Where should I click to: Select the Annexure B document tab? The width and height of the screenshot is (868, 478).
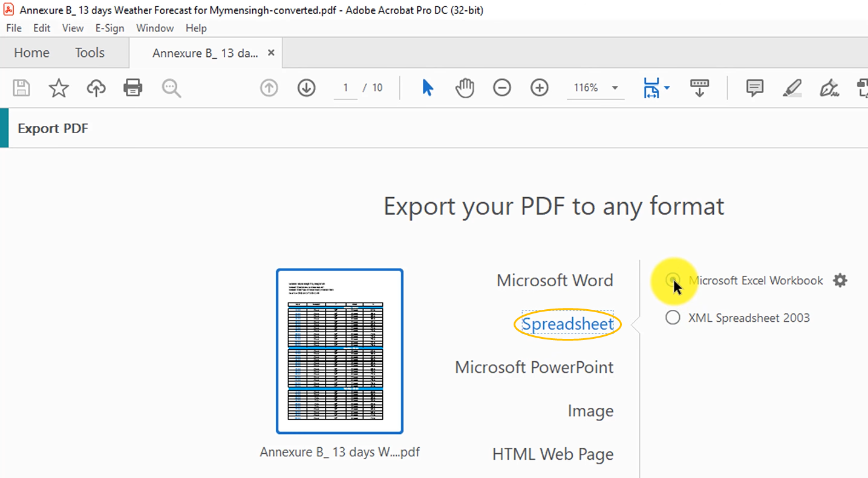(205, 53)
